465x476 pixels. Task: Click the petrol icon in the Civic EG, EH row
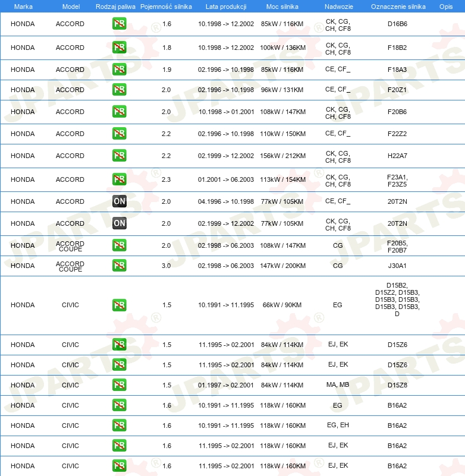(x=119, y=425)
